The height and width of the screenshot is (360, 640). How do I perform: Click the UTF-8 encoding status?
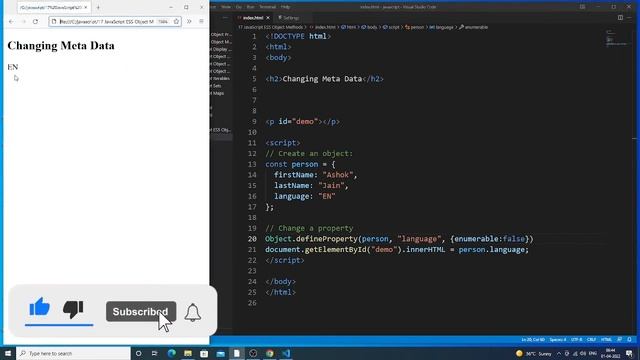(x=577, y=340)
